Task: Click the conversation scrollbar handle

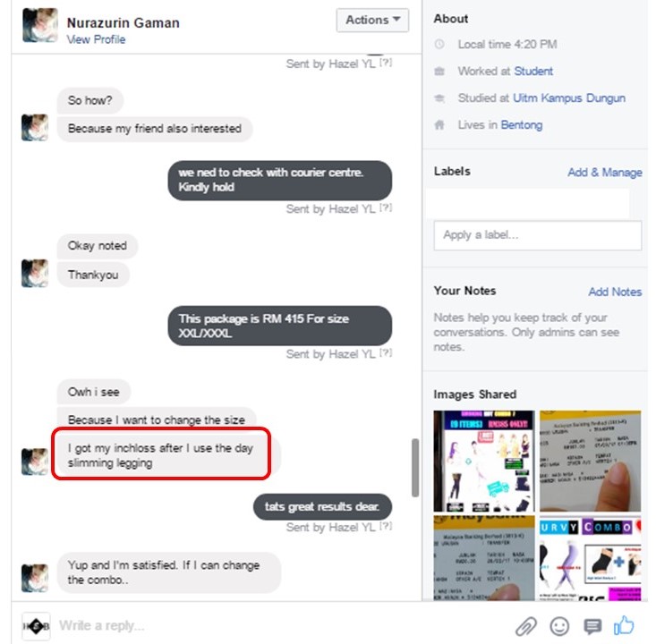Action: point(415,468)
